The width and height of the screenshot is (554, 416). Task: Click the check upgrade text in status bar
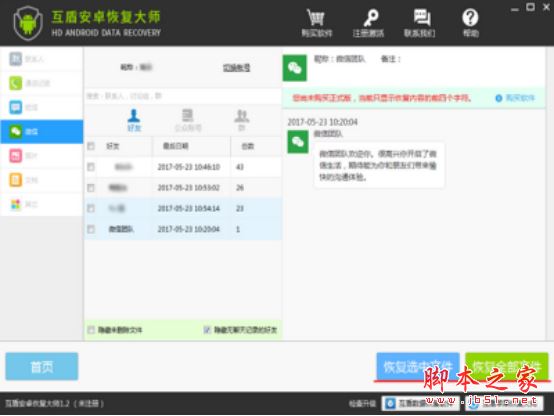click(362, 403)
